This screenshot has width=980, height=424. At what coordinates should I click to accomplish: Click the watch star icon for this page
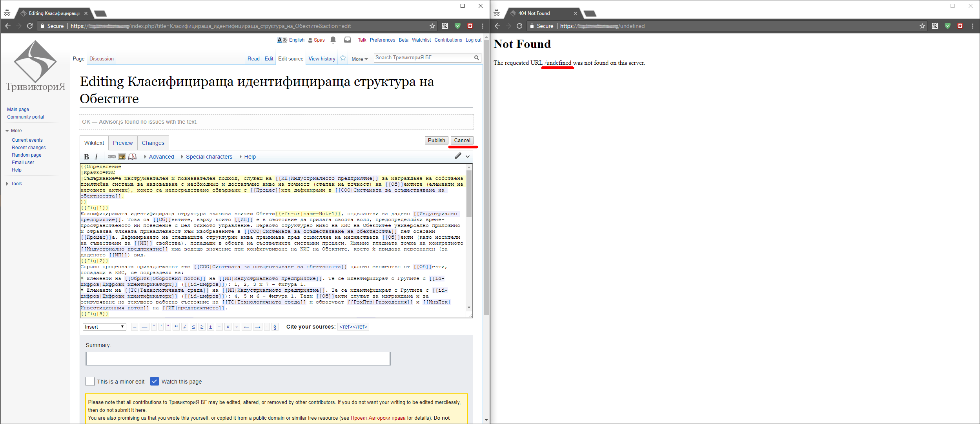point(343,58)
